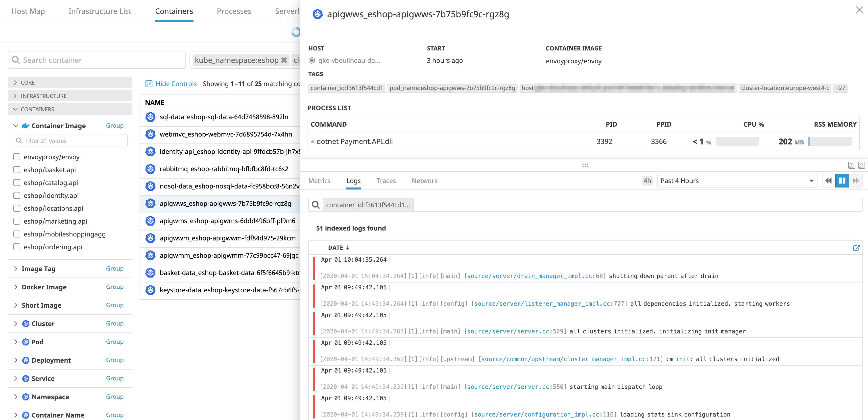Screen dimensions: 868x420
Task: Click the skip-back playback arrows next to pause
Action: (829, 181)
